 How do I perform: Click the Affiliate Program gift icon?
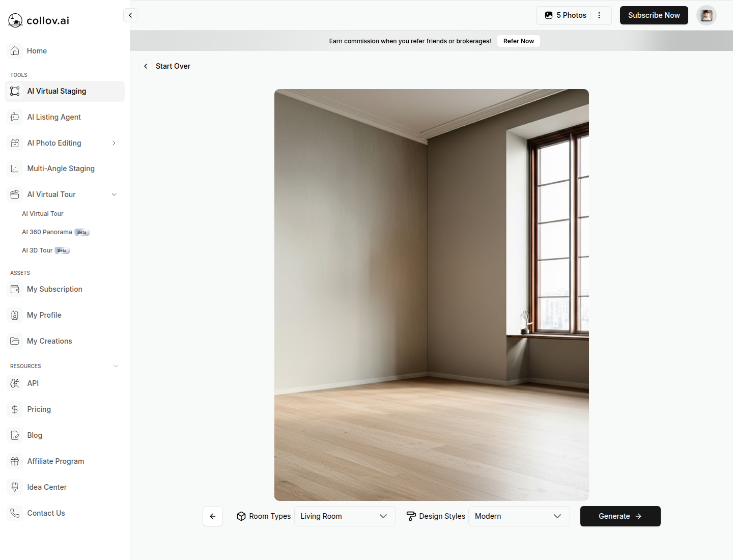tap(15, 461)
